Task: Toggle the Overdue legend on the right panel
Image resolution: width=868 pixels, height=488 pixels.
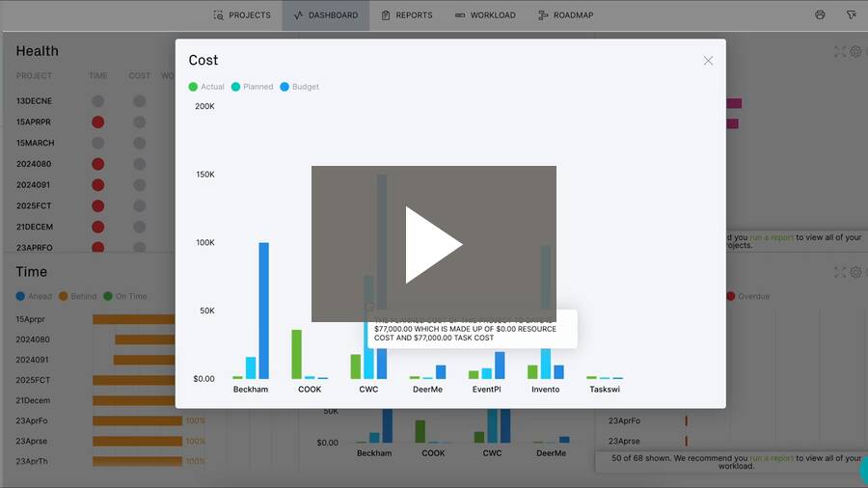Action: tap(747, 297)
